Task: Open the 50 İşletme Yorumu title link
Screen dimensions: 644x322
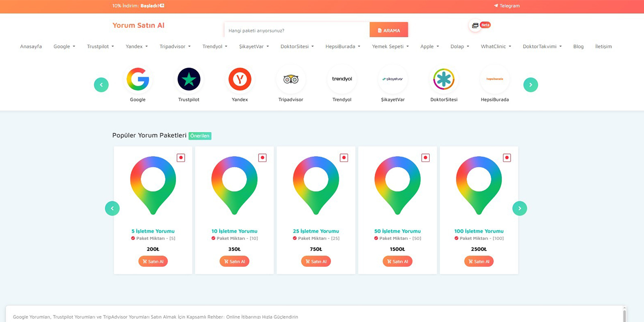Action: coord(397,231)
